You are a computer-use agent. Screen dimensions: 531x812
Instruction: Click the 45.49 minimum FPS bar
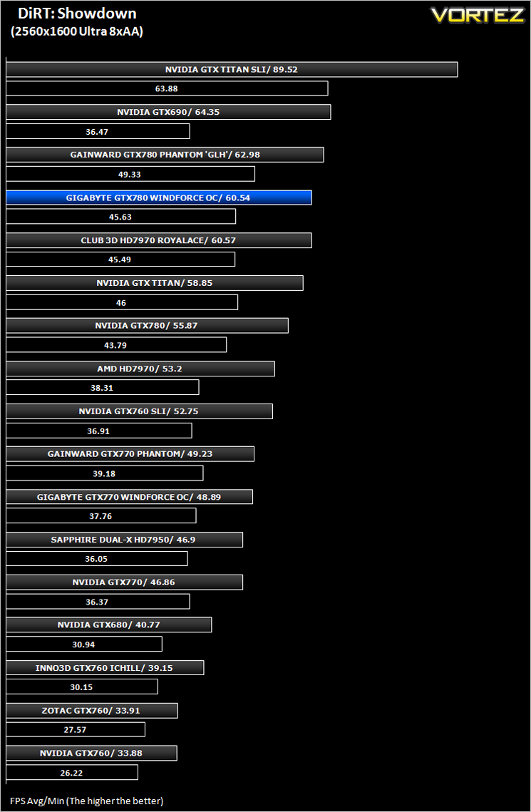pyautogui.click(x=120, y=259)
